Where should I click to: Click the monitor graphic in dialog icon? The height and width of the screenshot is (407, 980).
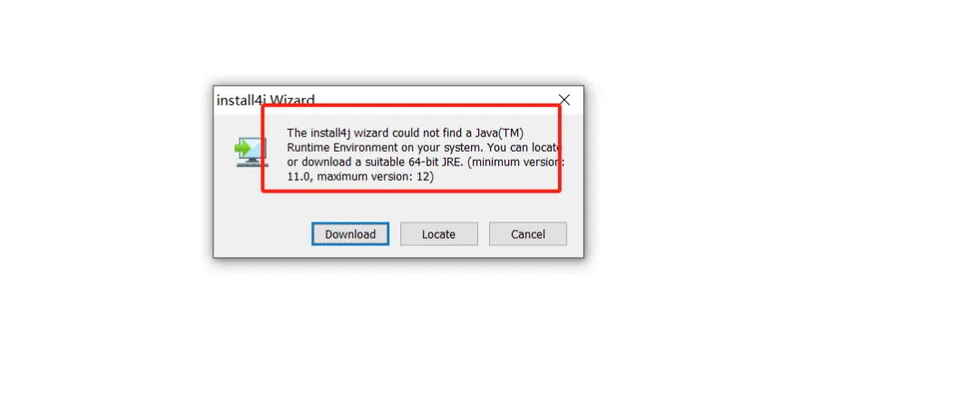(256, 154)
